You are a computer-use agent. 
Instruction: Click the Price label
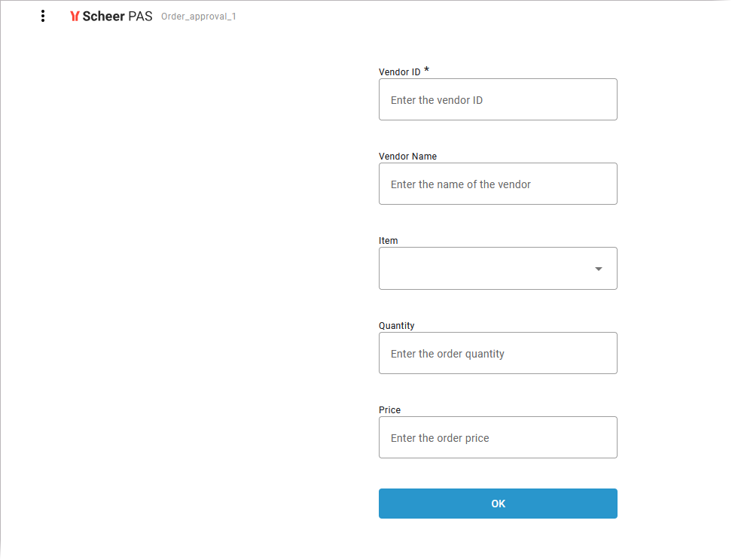point(390,410)
